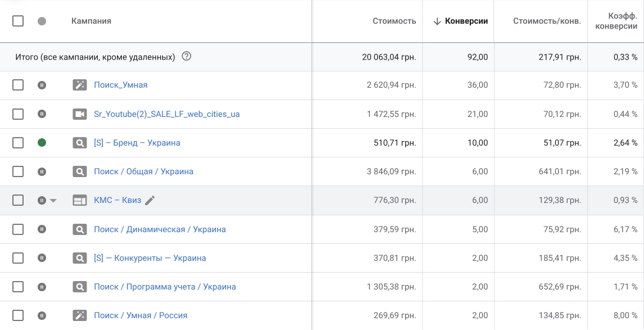Select checkbox for Поиск / Общая / Украина
Image resolution: width=644 pixels, height=330 pixels.
point(17,171)
